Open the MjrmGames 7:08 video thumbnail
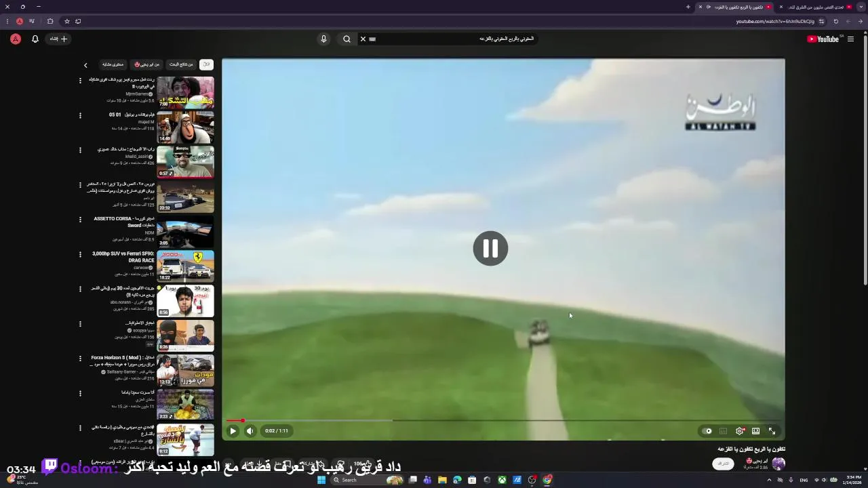 tap(185, 92)
